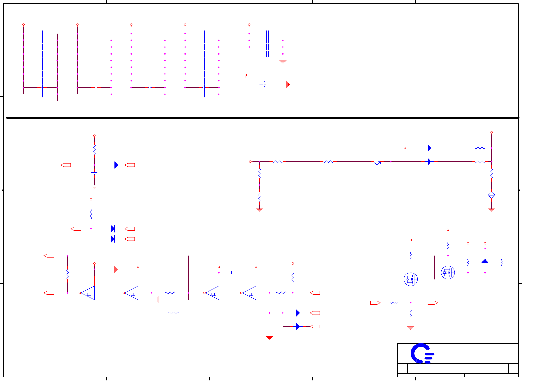Click the left border arrow marker
Screen dimensions: 555x392
coord(2,190)
